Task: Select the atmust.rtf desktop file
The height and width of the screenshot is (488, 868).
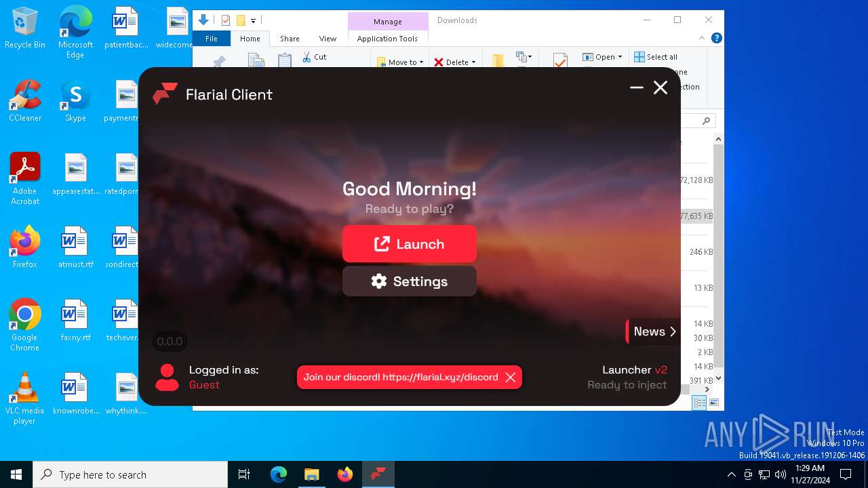Action: coord(75,247)
